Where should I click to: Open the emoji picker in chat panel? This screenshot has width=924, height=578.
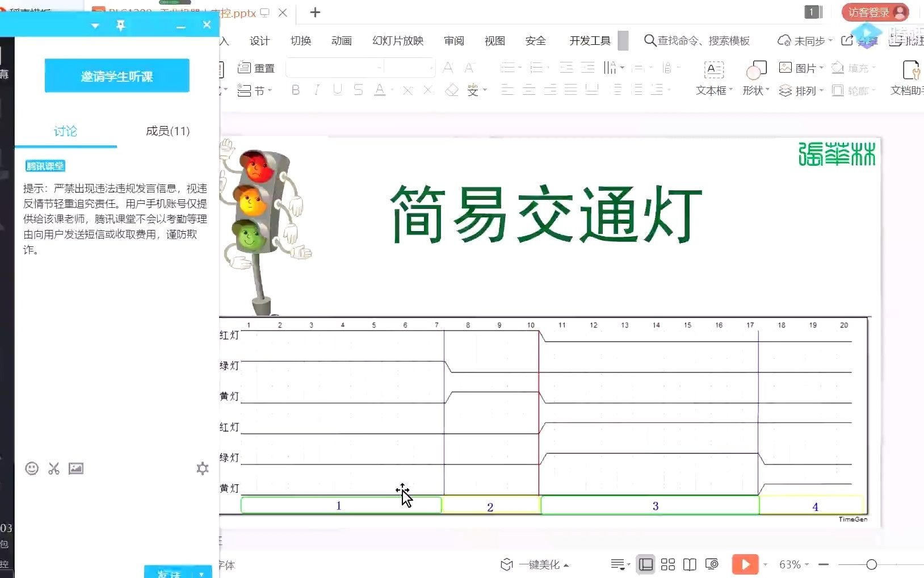pyautogui.click(x=32, y=468)
